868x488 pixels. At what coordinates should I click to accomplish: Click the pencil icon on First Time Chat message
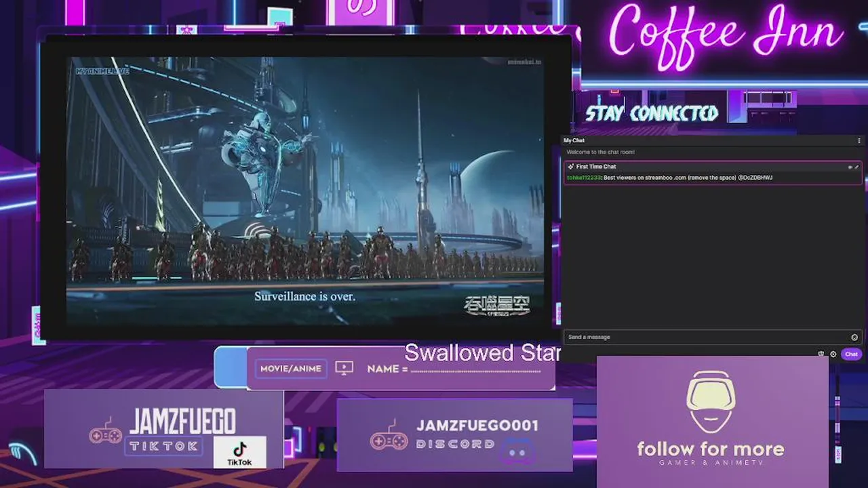pos(856,167)
